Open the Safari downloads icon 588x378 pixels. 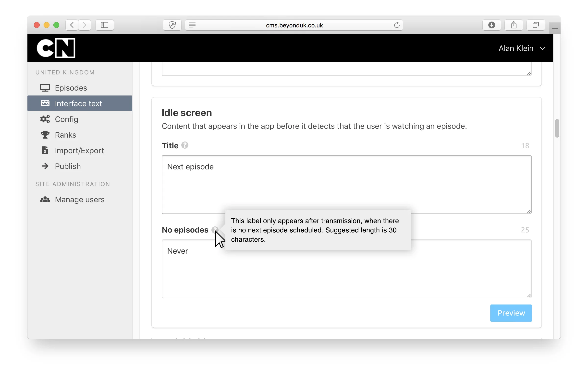click(491, 25)
